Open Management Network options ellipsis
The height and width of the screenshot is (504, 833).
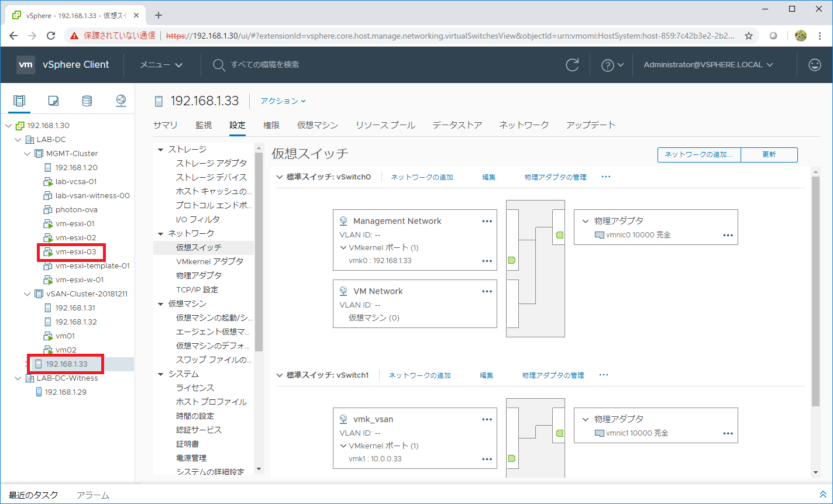pyautogui.click(x=487, y=222)
